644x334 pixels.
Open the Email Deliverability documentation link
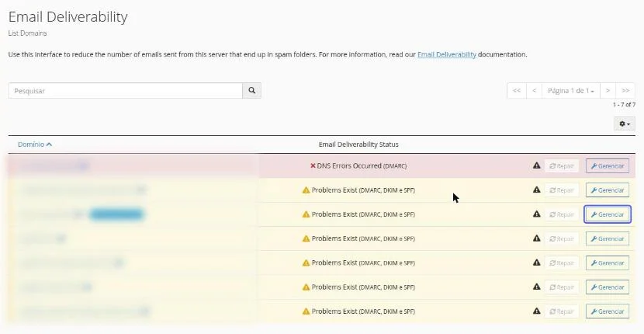coord(446,54)
